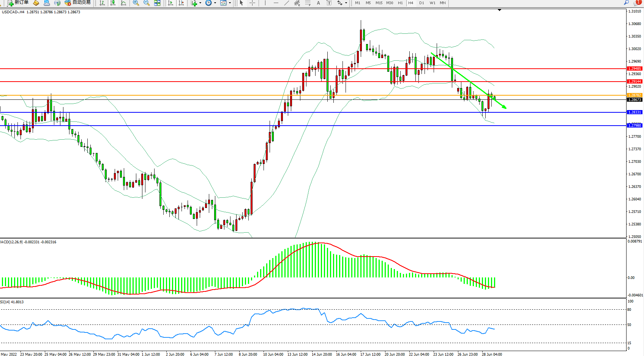Switch chart to candlestick display
644x356 pixels.
coord(113,3)
